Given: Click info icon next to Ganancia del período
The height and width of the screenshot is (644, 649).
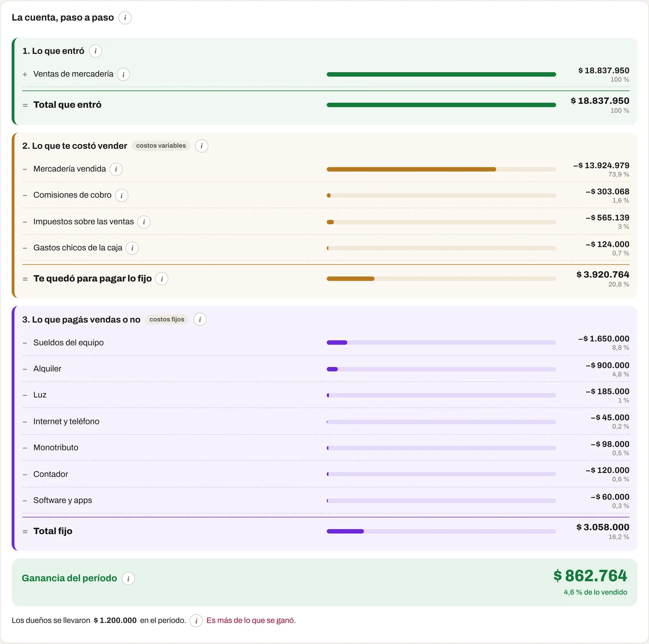Looking at the screenshot, I should point(128,578).
